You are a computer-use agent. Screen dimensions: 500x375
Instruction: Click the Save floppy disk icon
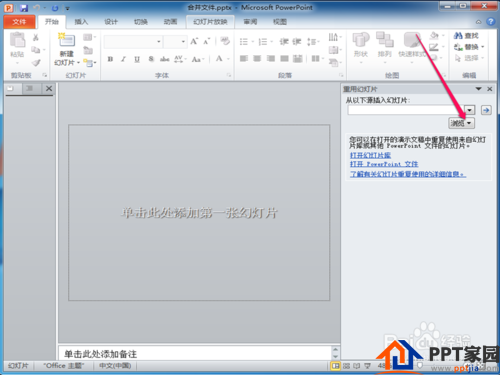pos(23,8)
